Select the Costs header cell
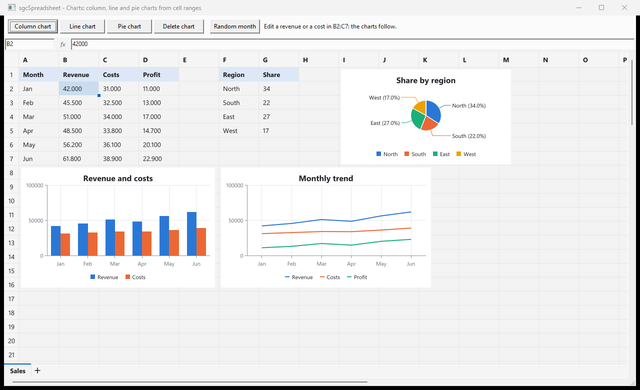Image resolution: width=640 pixels, height=390 pixels. (118, 75)
